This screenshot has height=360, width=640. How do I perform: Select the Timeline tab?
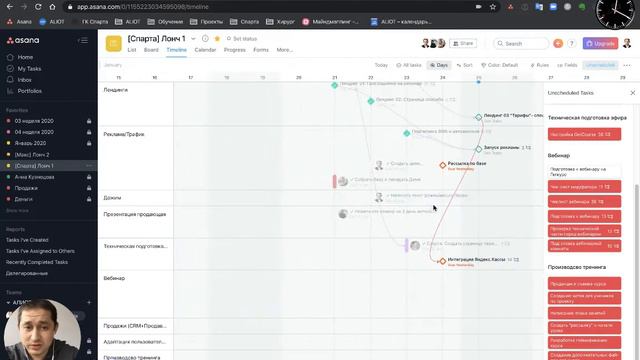pyautogui.click(x=176, y=50)
